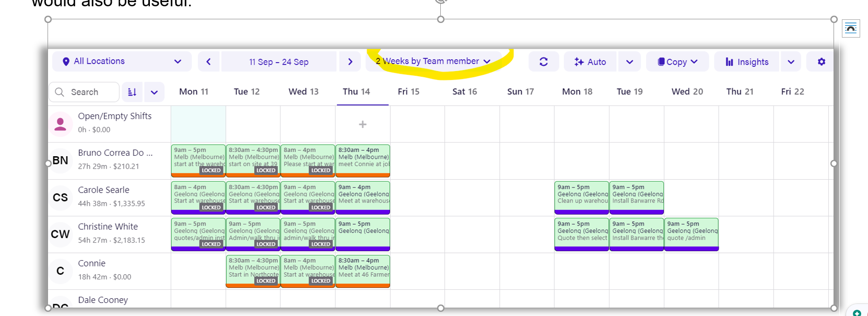Image resolution: width=868 pixels, height=316 pixels.
Task: Open the settings gear icon
Action: click(821, 62)
